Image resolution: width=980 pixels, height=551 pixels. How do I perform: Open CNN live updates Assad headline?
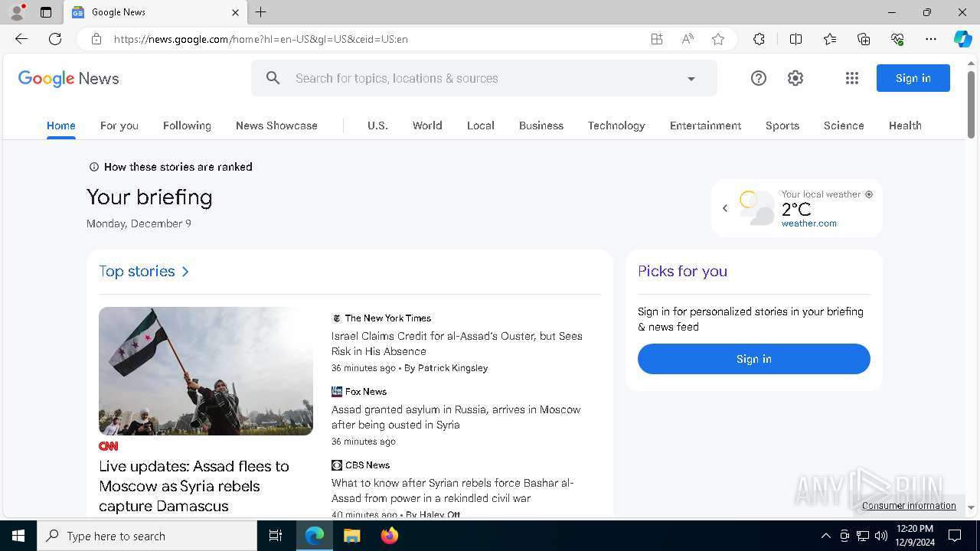tap(194, 486)
